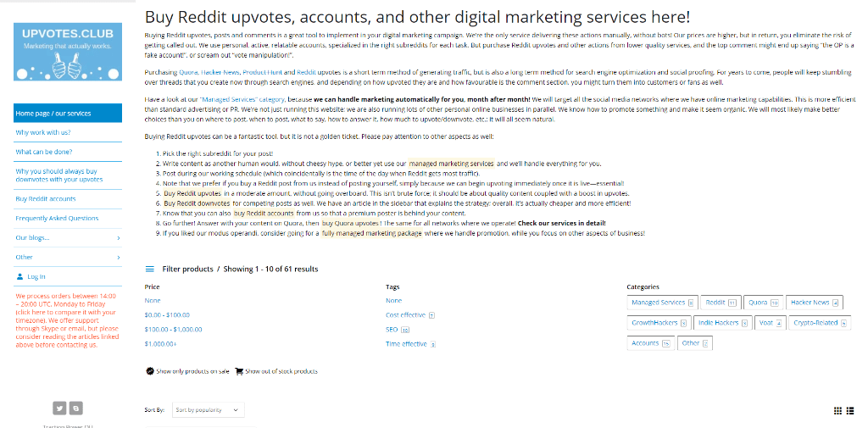Click the out of stock cart icon

coord(239,371)
